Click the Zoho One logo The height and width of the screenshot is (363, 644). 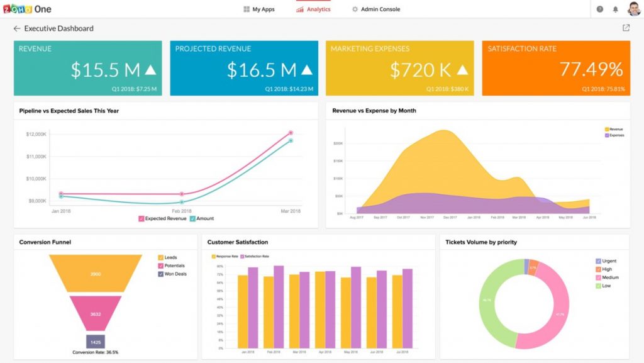click(x=28, y=9)
